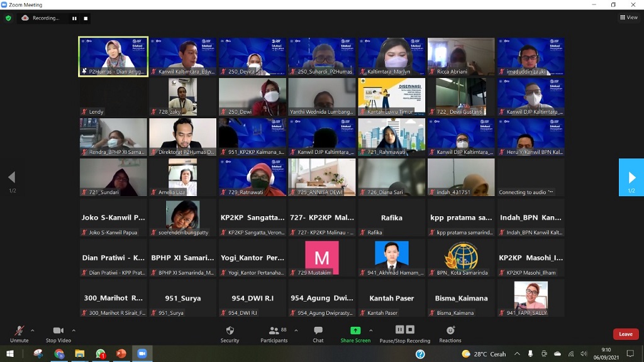Leave the meeting

click(x=625, y=334)
